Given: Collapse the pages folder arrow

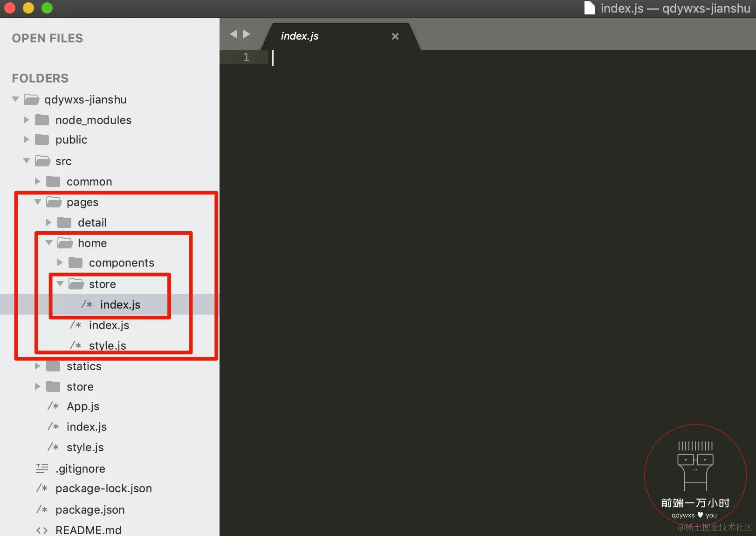Looking at the screenshot, I should pyautogui.click(x=38, y=202).
